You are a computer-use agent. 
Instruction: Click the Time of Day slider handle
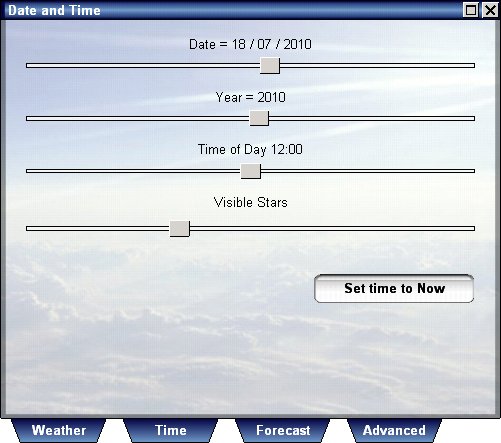(x=250, y=171)
